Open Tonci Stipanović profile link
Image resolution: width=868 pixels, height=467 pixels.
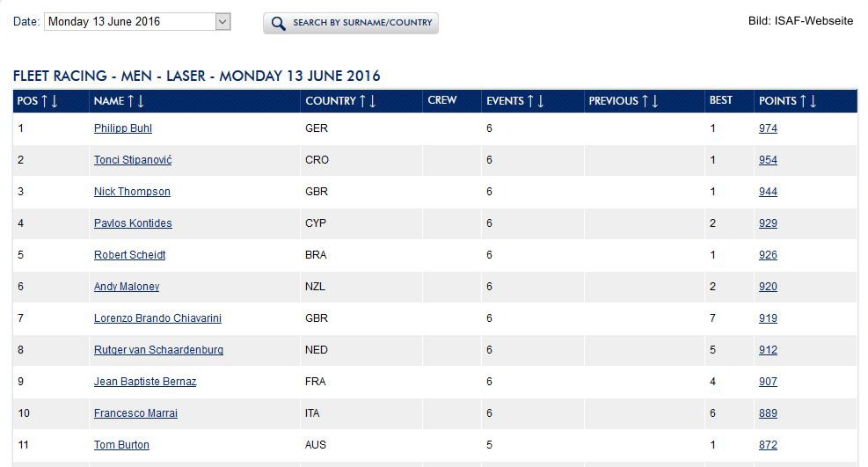133,160
